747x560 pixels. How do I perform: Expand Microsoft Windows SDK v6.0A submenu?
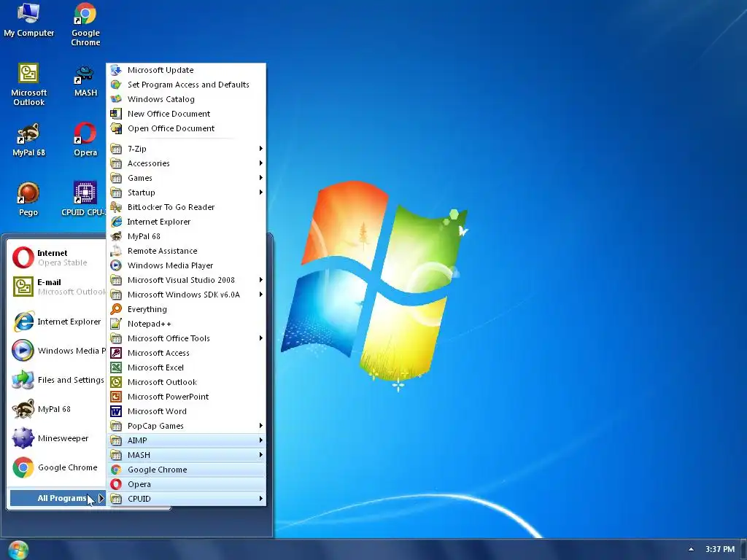pyautogui.click(x=186, y=295)
